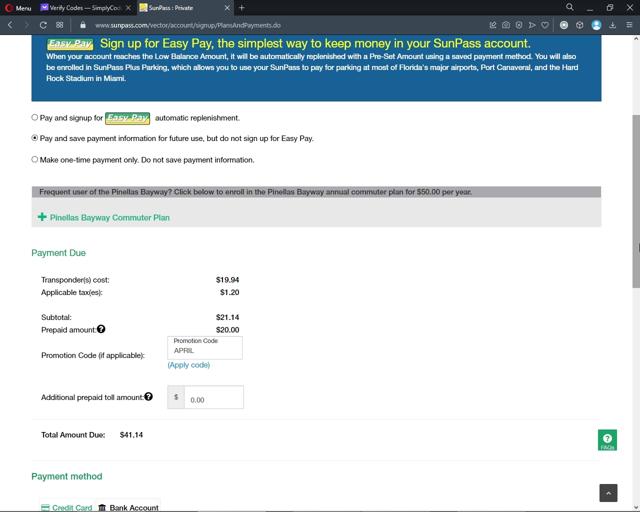This screenshot has height=512, width=640.
Task: Open the ad blocker shield icon
Action: pos(519,25)
